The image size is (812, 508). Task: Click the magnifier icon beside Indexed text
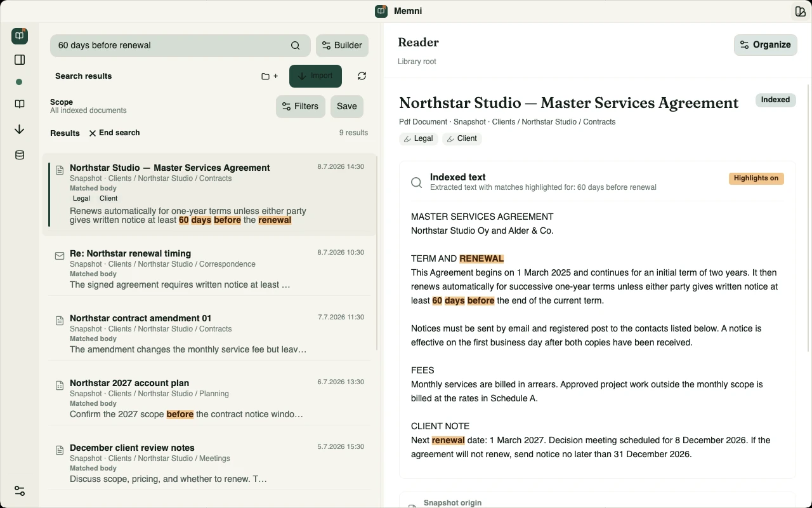(x=417, y=183)
